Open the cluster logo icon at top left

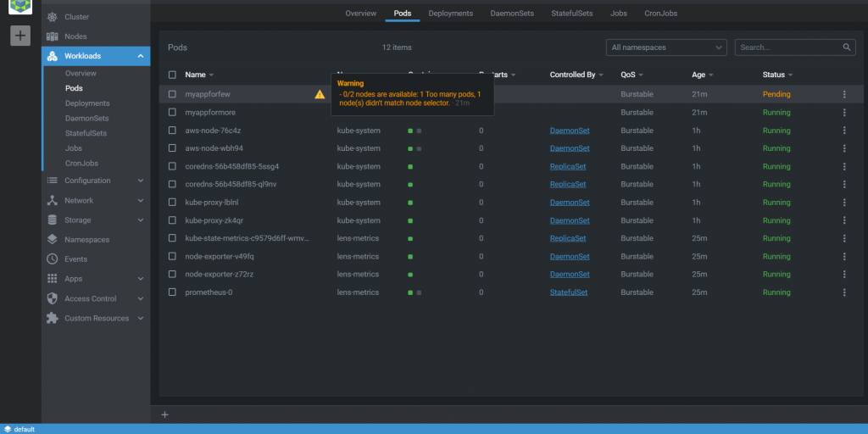tap(20, 7)
